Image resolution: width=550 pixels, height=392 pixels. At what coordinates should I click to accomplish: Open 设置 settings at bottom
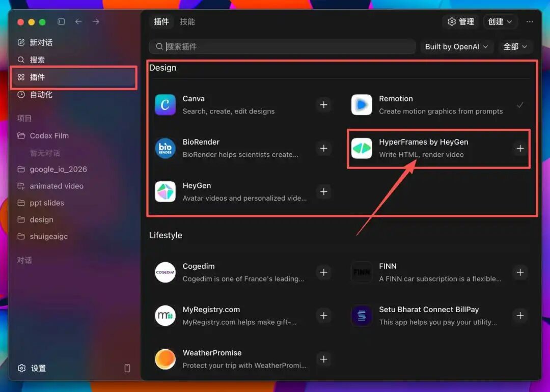[32, 368]
